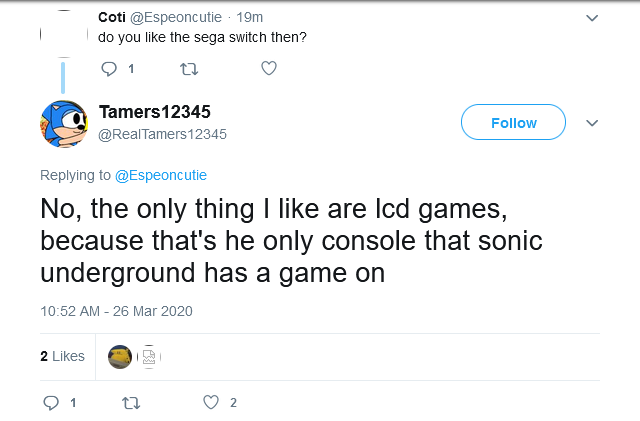Click the @RealTamers12345 handle

coord(162,134)
